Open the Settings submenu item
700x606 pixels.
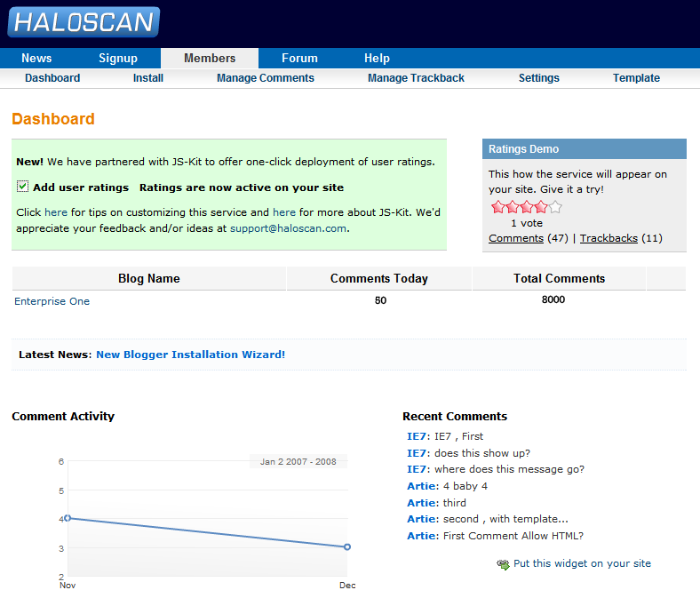539,78
